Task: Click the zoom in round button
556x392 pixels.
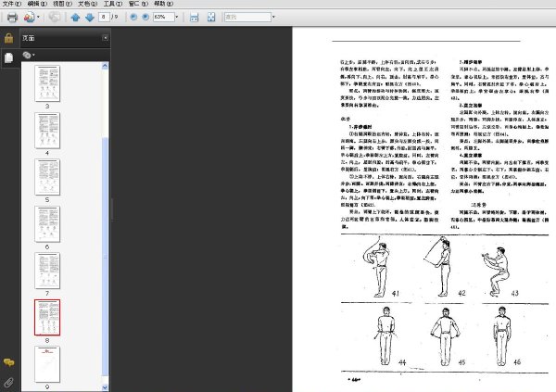Action: [x=145, y=17]
